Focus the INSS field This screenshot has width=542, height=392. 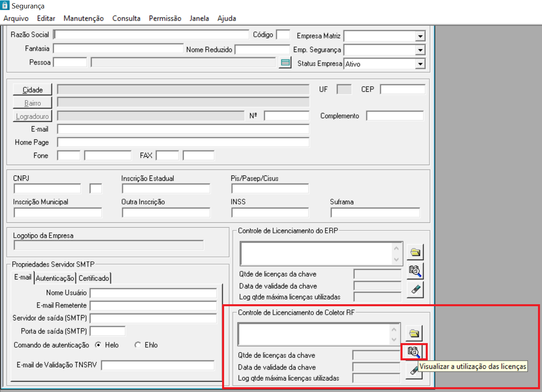tap(270, 212)
